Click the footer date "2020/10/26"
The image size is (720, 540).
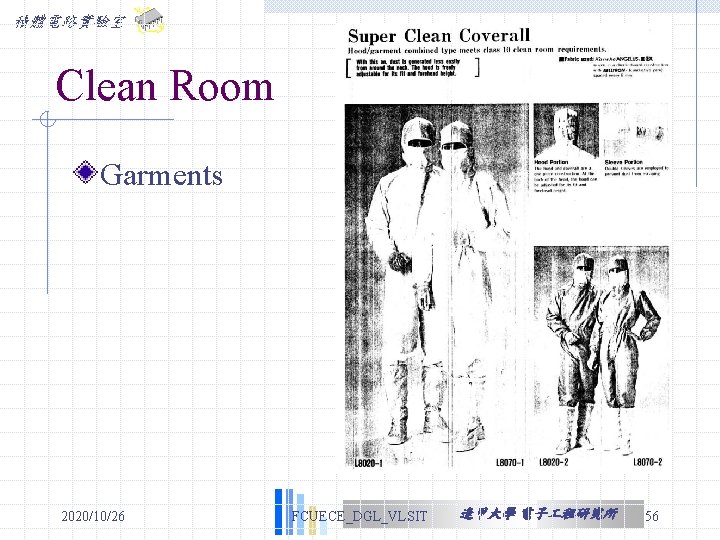tap(93, 516)
